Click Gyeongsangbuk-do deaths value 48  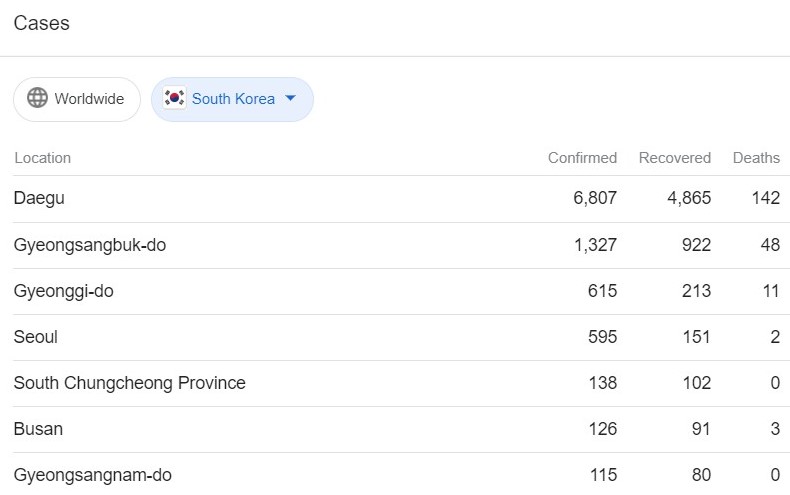pyautogui.click(x=770, y=245)
